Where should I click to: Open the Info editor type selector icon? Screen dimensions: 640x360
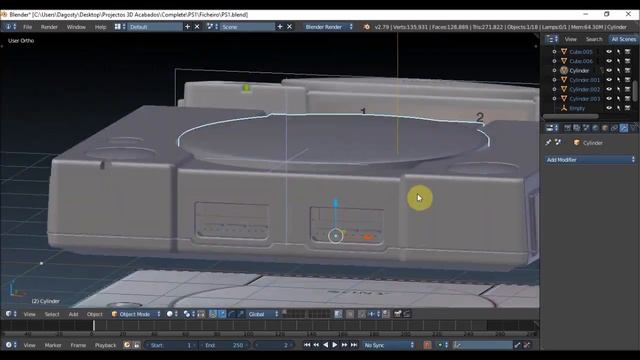[x=11, y=27]
